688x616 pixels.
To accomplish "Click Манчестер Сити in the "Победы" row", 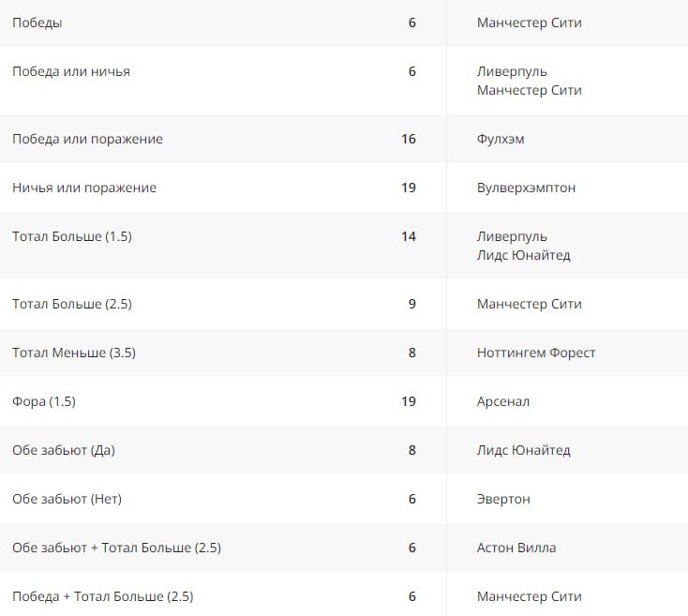I will point(529,23).
